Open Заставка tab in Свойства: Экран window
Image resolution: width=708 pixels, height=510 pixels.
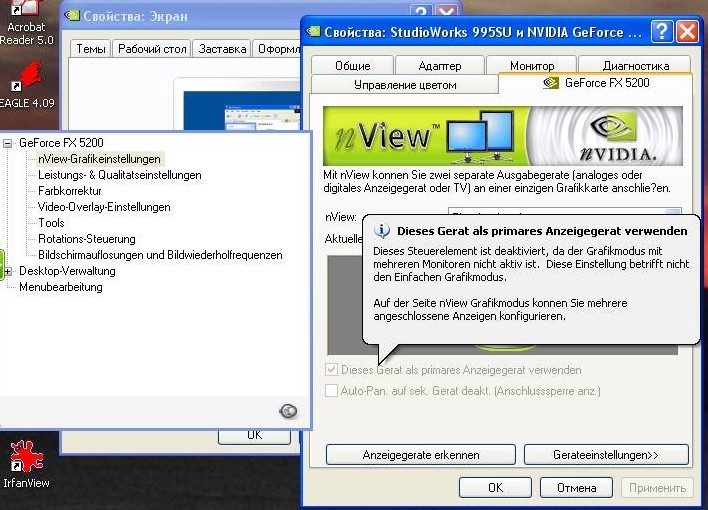pyautogui.click(x=222, y=49)
